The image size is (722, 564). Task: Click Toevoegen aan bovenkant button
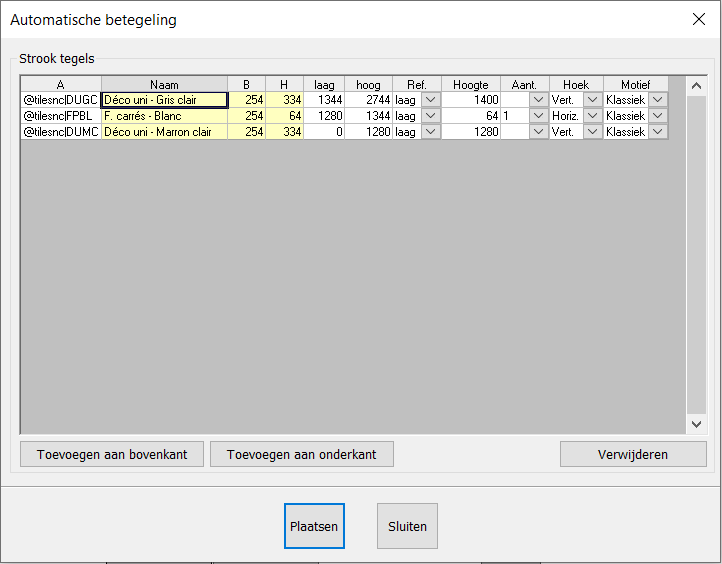[111, 454]
